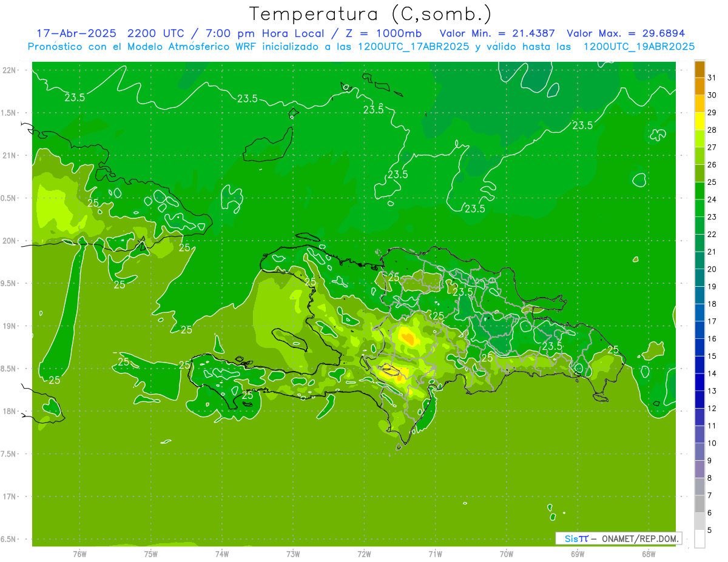Click the '18N' latitude axis label
This screenshot has height=562, width=728.
pos(10,411)
